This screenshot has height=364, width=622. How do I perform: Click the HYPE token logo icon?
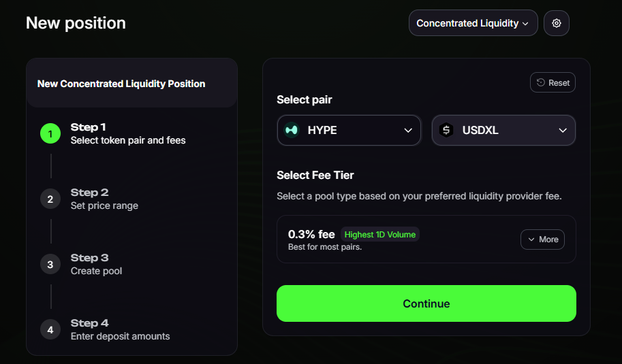292,130
